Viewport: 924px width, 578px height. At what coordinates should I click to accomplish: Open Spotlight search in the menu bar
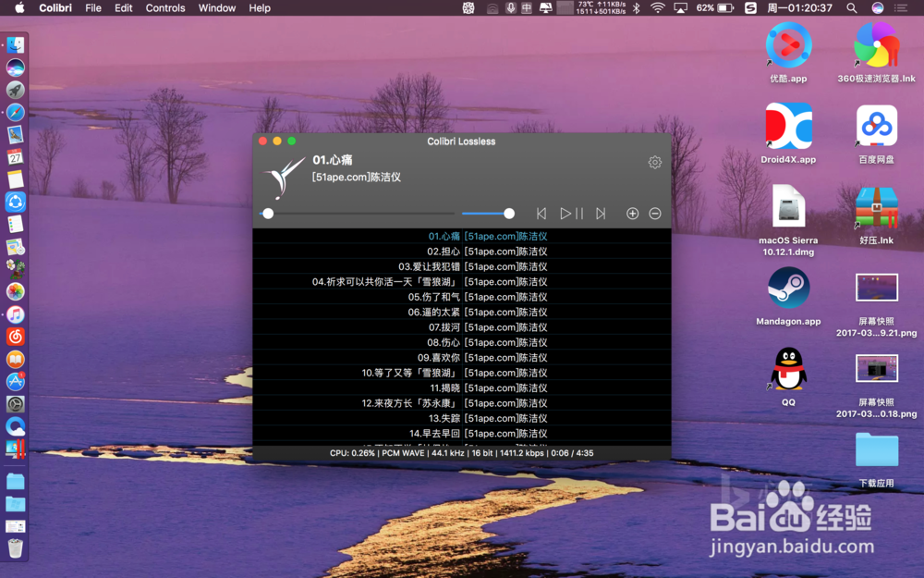(x=851, y=7)
